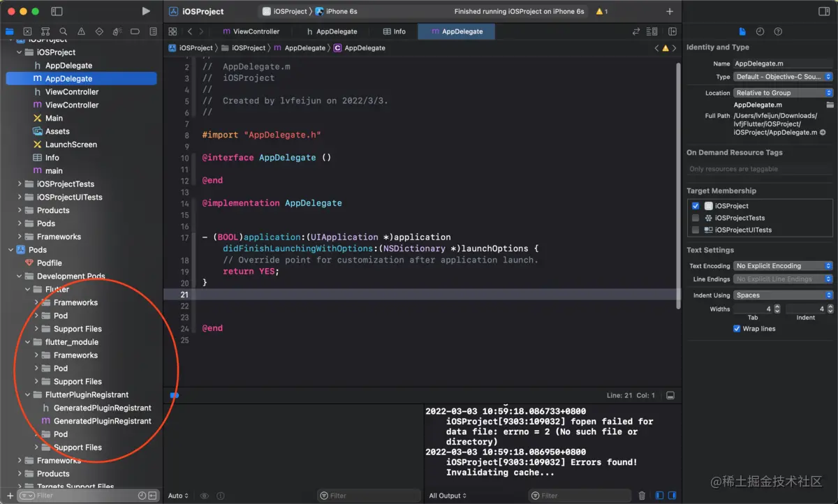Open the All Output console selector

click(448, 496)
